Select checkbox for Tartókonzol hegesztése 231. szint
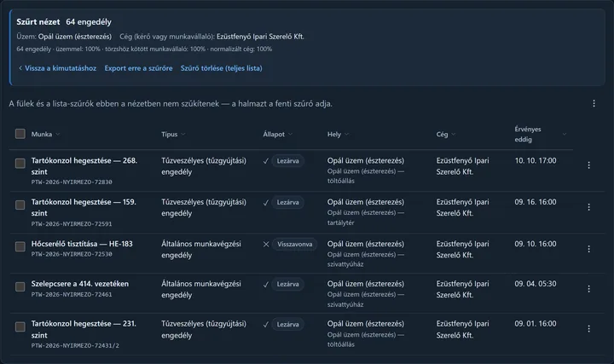The width and height of the screenshot is (614, 364). pos(20,326)
